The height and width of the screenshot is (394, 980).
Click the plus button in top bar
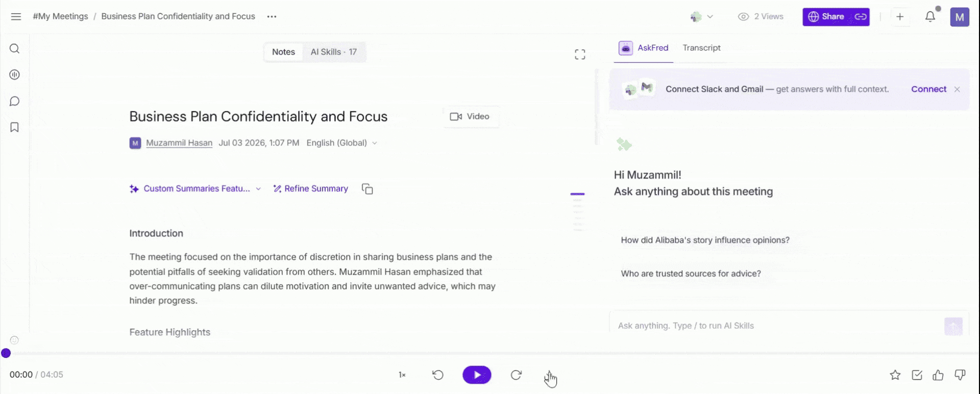click(900, 17)
